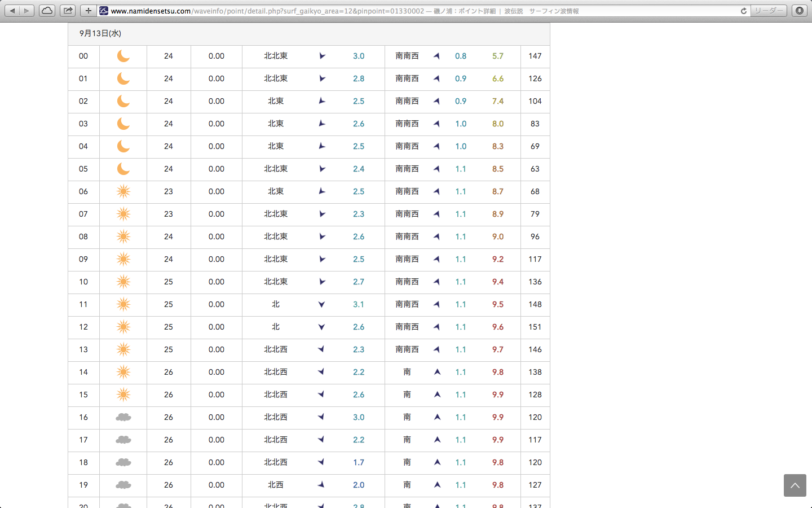
Task: Click the browser forward arrow button
Action: (27, 11)
